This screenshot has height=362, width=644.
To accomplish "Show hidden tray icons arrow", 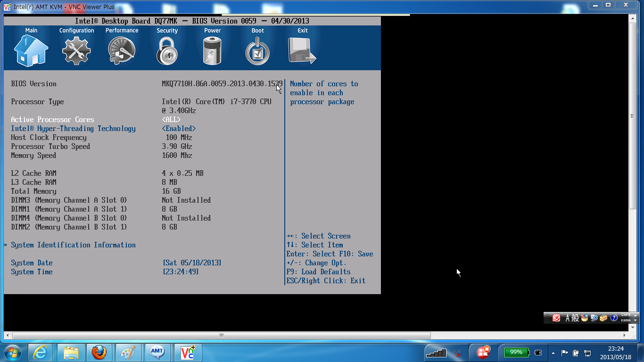I will click(x=553, y=353).
